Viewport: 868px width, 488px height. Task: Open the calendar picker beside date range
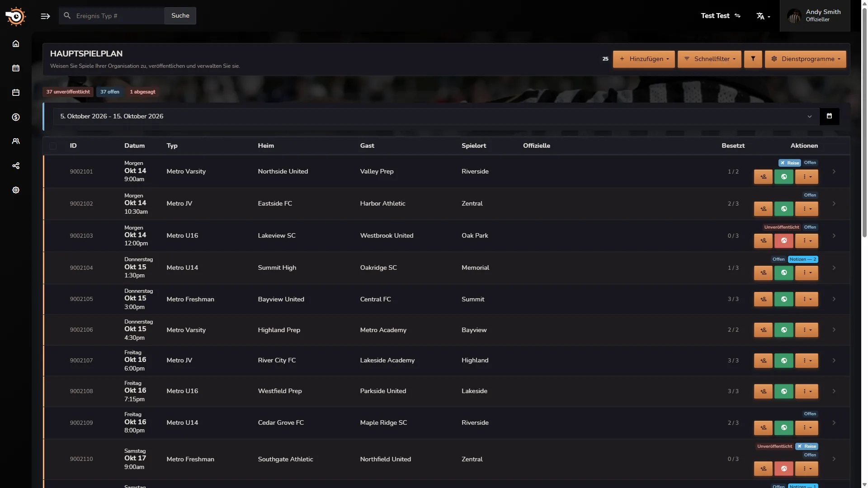829,116
